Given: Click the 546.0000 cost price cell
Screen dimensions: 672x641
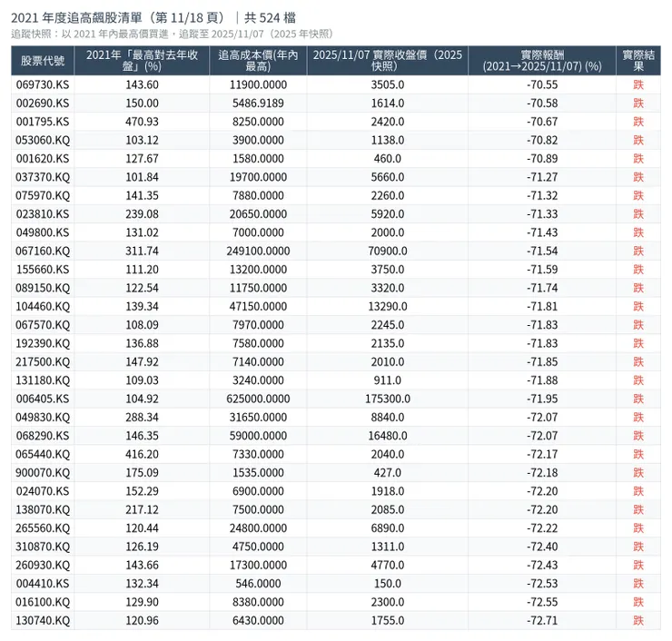Looking at the screenshot, I should [x=258, y=584].
